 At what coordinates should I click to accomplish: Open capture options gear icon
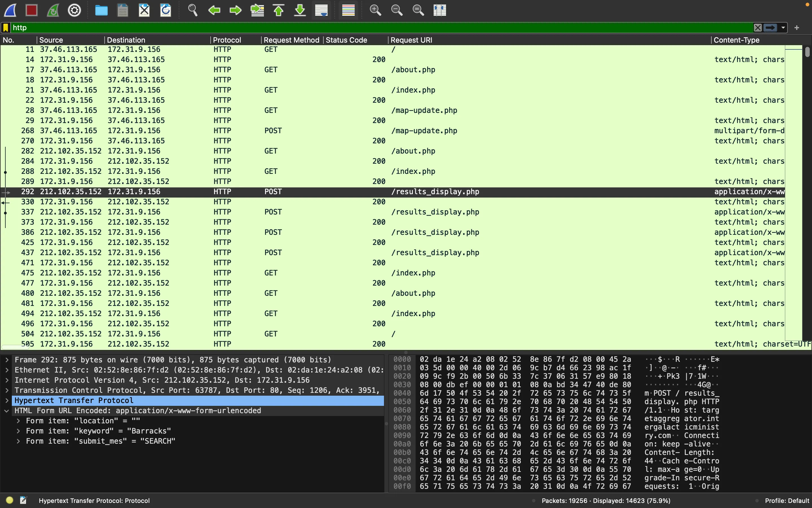pos(74,10)
